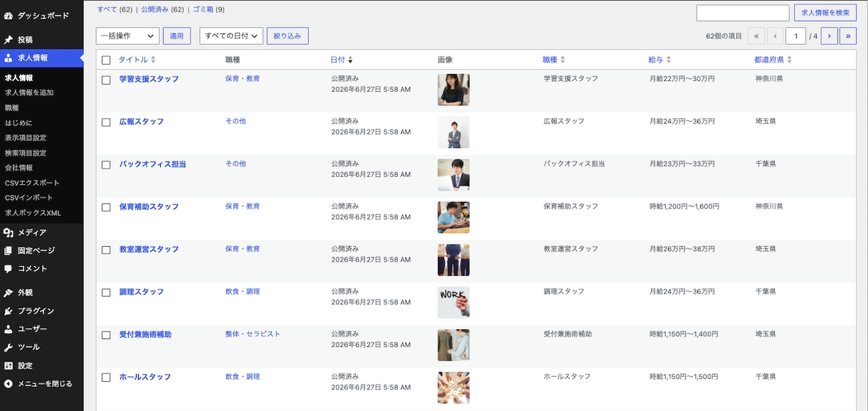Open the 一括操作 bulk actions dropdown
Image resolution: width=868 pixels, height=411 pixels.
[127, 36]
